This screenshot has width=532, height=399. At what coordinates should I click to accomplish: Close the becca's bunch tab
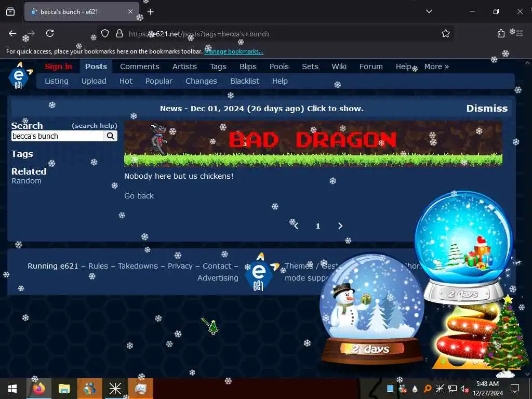130,11
